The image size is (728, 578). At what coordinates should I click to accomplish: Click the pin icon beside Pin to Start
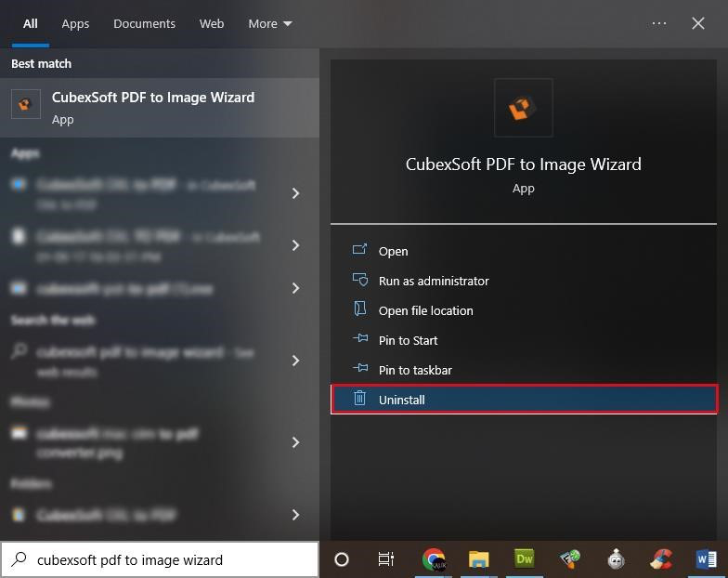click(x=360, y=338)
